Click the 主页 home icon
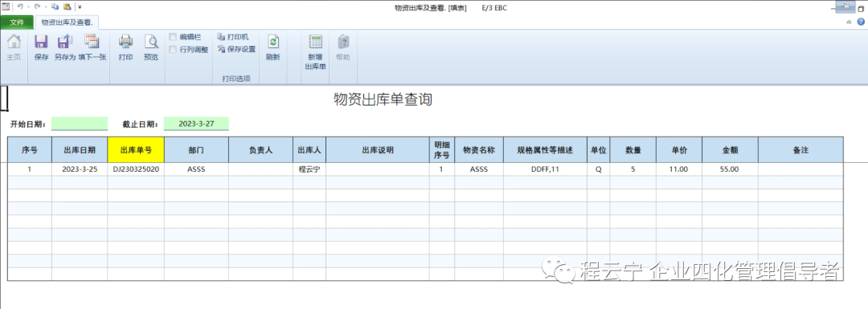This screenshot has width=868, height=309. pyautogui.click(x=14, y=42)
